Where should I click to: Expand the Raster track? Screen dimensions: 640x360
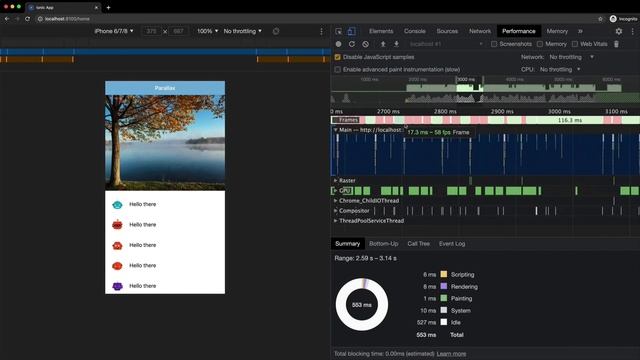[x=336, y=180]
